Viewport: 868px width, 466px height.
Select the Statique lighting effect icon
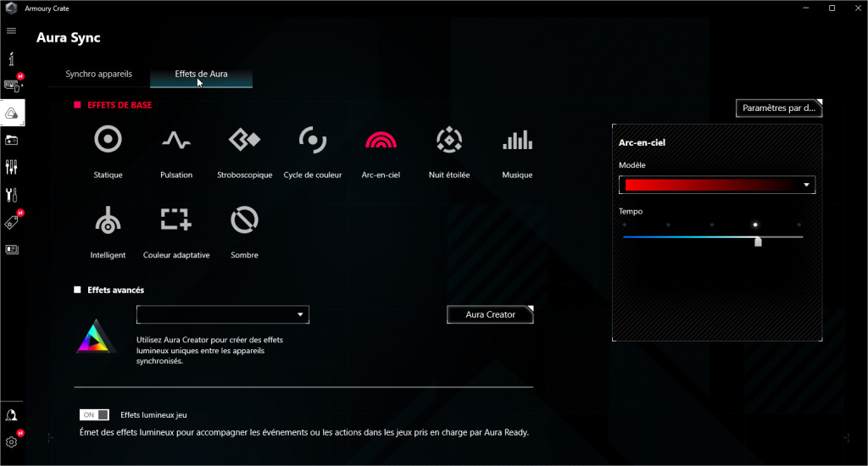coord(108,140)
